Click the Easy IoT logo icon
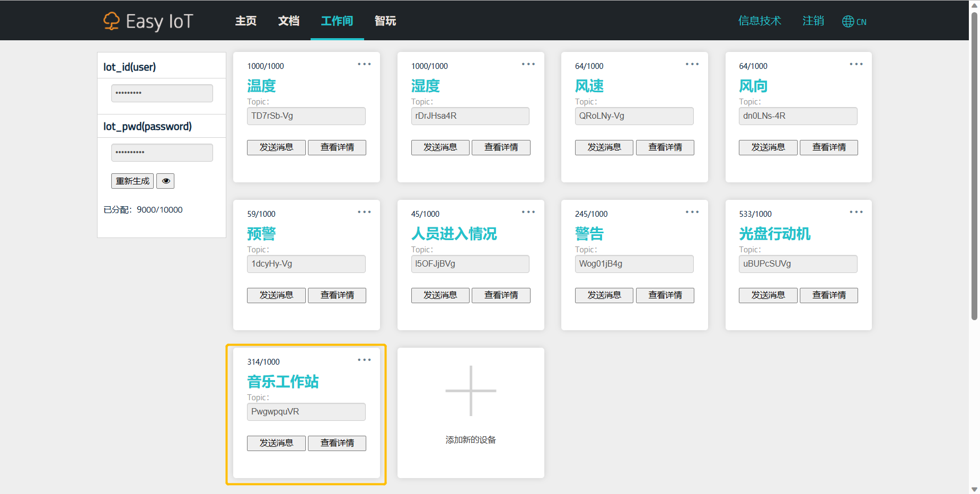Viewport: 980px width, 494px height. 111,21
